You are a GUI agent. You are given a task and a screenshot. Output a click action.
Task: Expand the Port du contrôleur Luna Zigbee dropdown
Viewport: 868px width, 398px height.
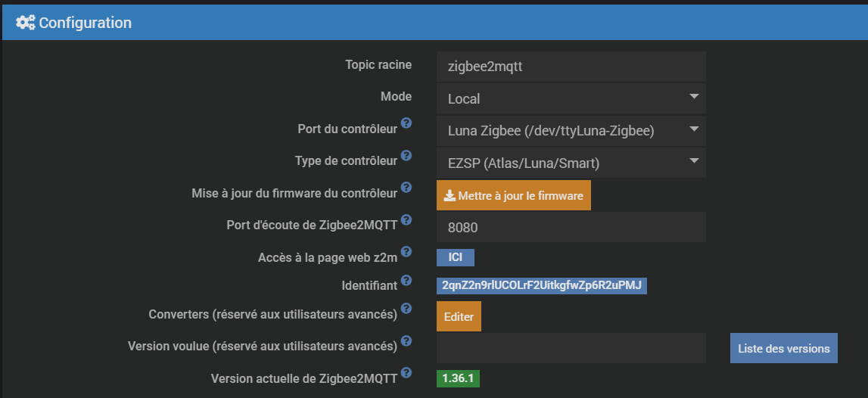tap(571, 131)
